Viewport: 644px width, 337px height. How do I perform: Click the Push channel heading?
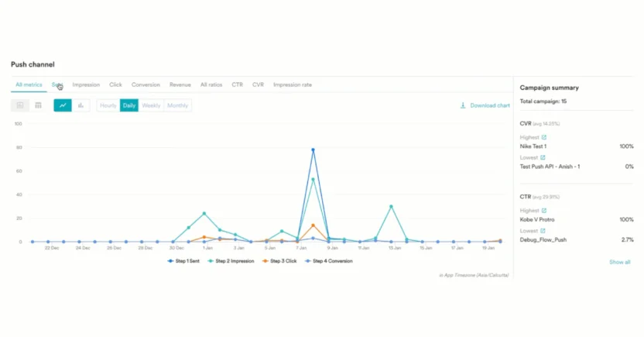pyautogui.click(x=33, y=64)
